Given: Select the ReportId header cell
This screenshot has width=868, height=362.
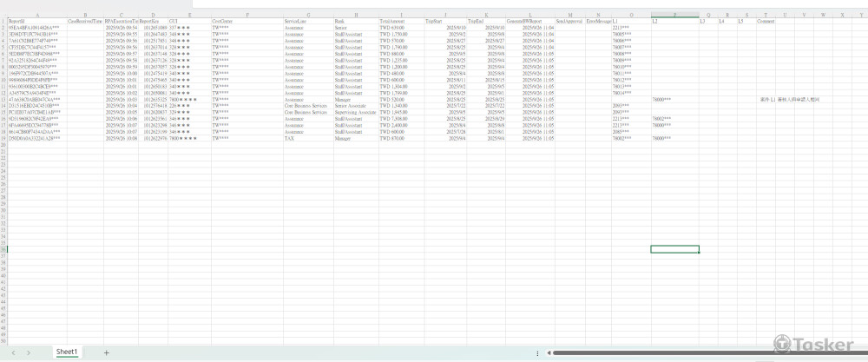Looking at the screenshot, I should pyautogui.click(x=36, y=21).
